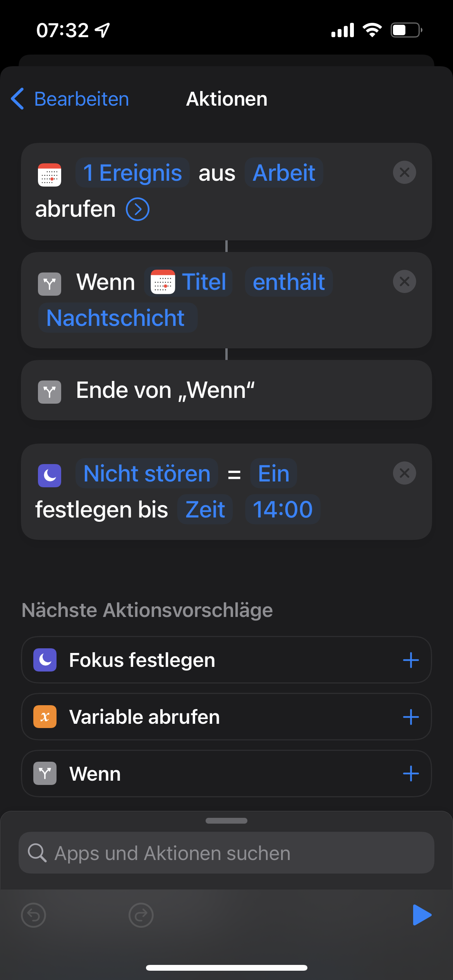Go back to Bearbeiten
Image resolution: width=453 pixels, height=980 pixels.
[70, 99]
